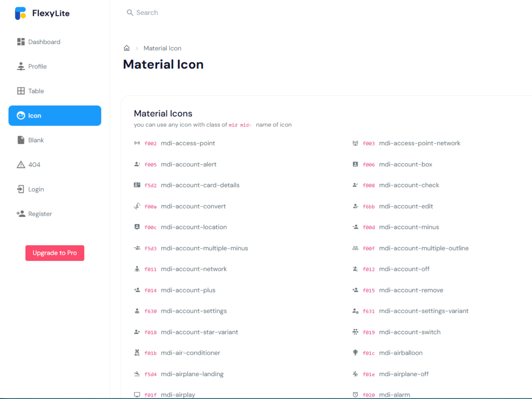Click the FlexyLite logo icon
532x399 pixels.
(21, 13)
